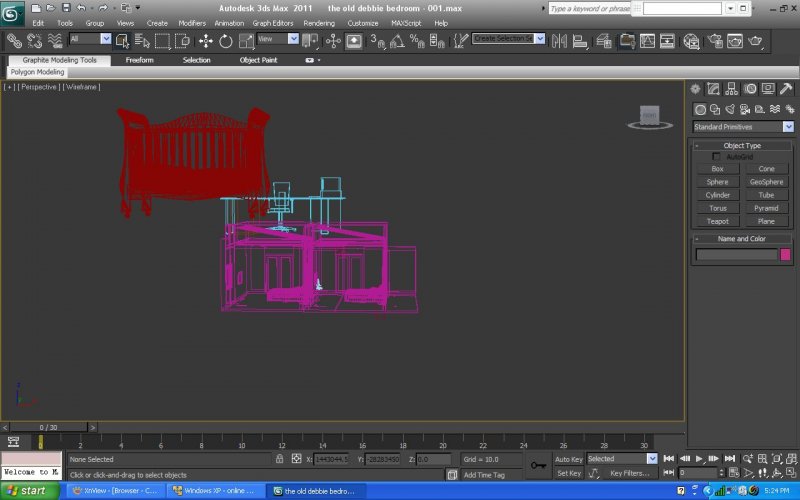Open the Modifiers menu
Viewport: 800px width, 500px height.
pos(192,22)
